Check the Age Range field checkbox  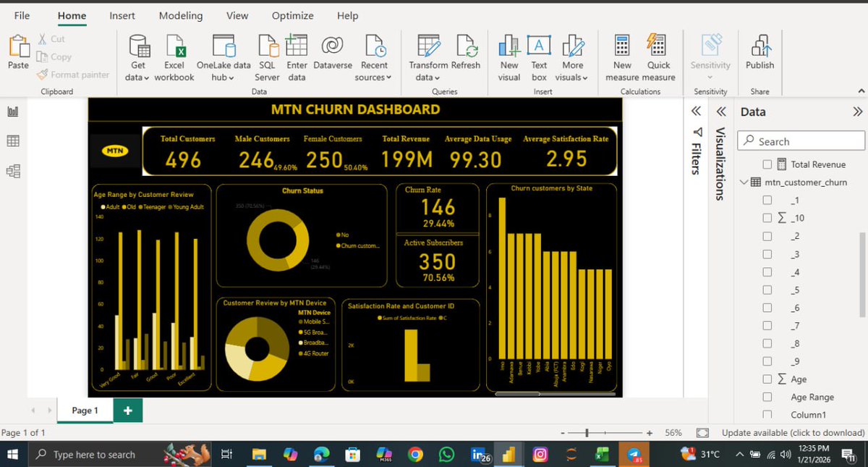tap(767, 397)
